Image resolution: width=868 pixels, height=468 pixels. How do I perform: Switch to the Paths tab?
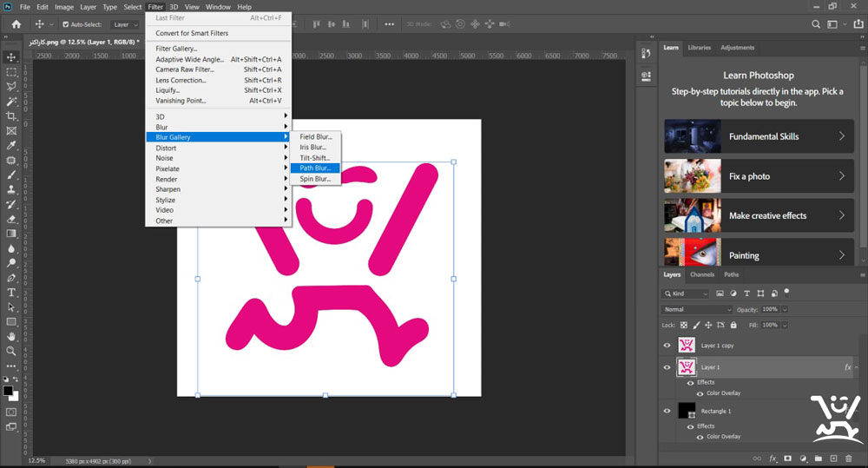coord(731,274)
